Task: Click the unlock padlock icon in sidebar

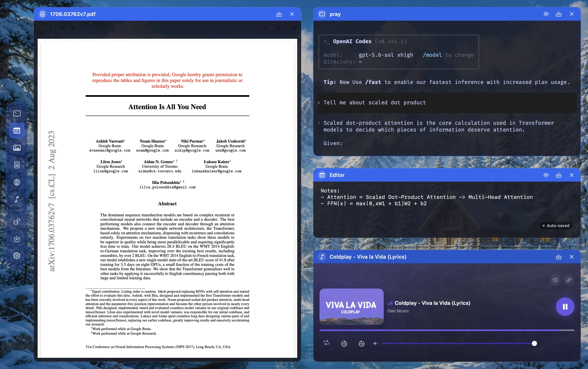Action: click(x=17, y=222)
